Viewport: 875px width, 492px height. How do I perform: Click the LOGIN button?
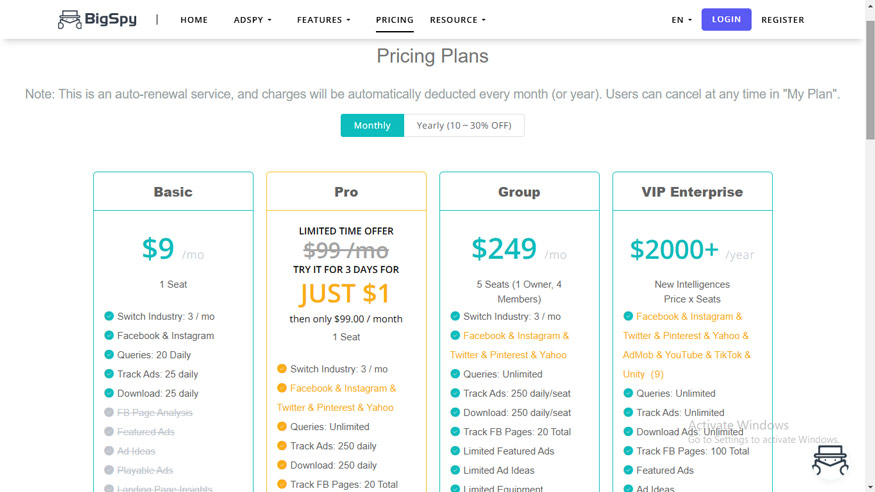click(726, 20)
